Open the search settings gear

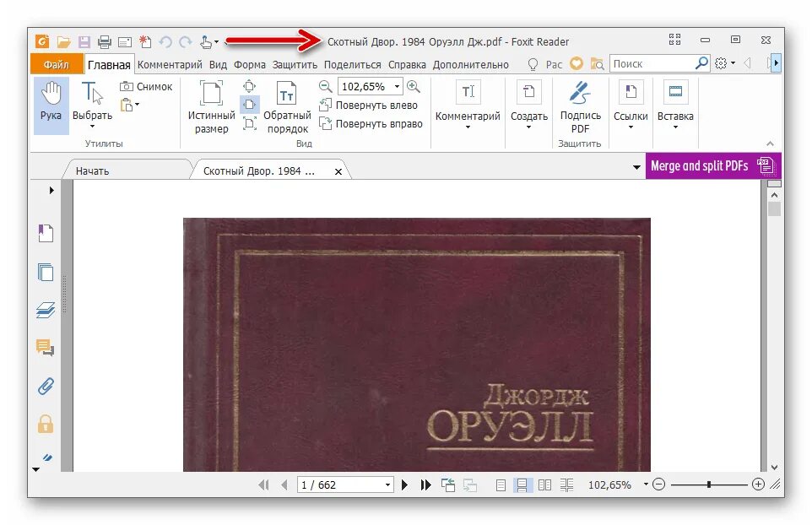(721, 63)
